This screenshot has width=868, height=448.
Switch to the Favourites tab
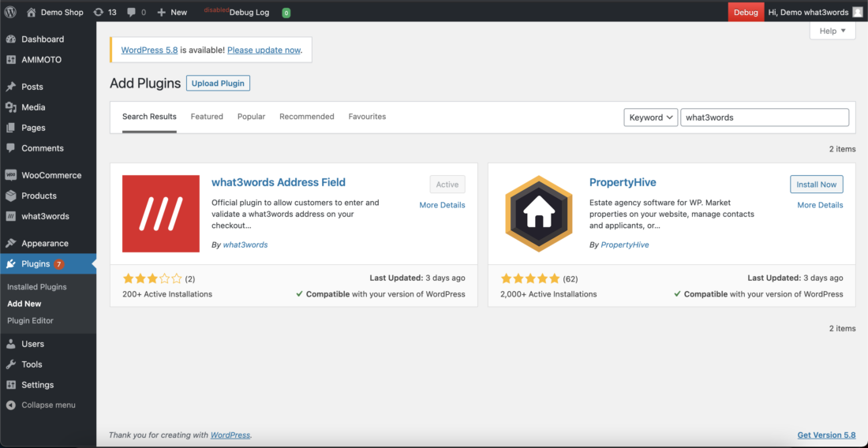coord(367,117)
